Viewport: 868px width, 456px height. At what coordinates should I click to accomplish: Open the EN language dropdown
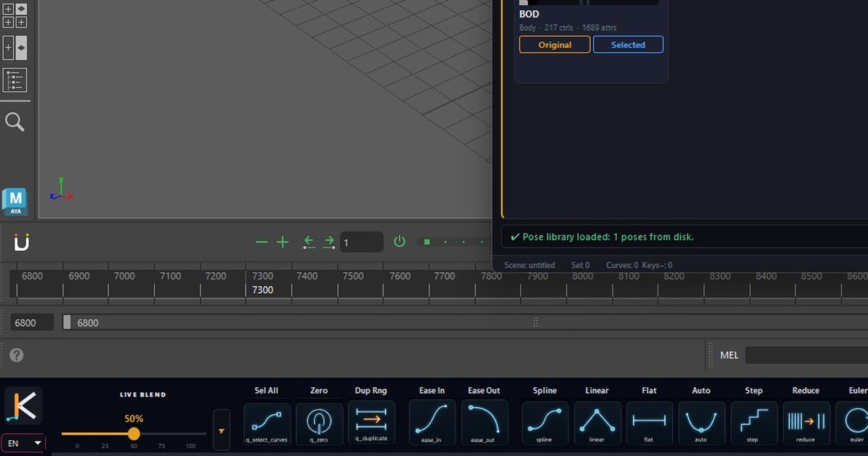(x=23, y=443)
